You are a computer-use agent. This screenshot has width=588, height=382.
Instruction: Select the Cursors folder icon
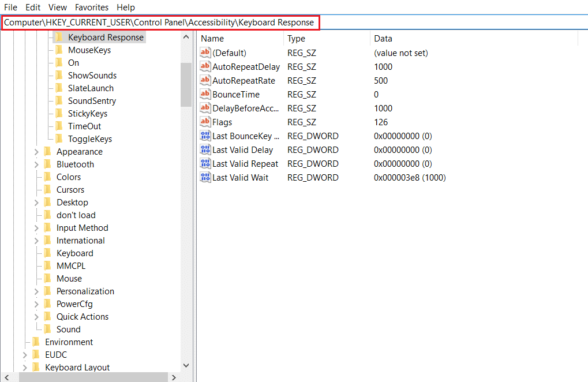47,190
